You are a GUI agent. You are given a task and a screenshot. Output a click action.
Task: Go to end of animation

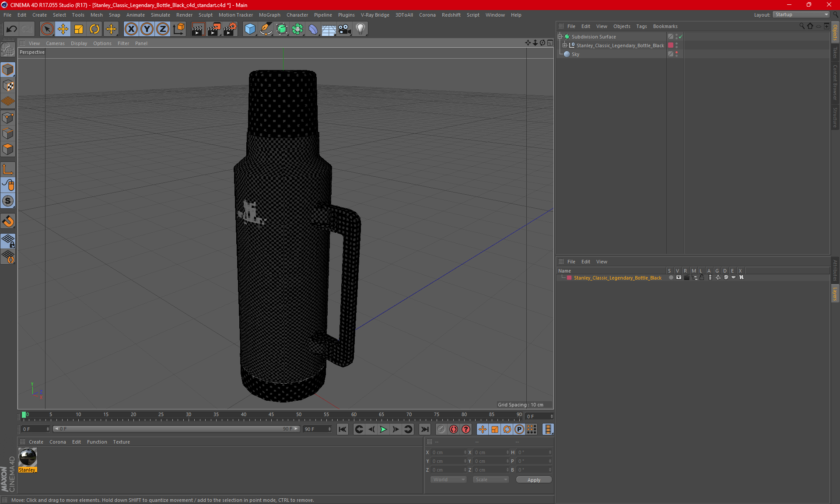(425, 429)
